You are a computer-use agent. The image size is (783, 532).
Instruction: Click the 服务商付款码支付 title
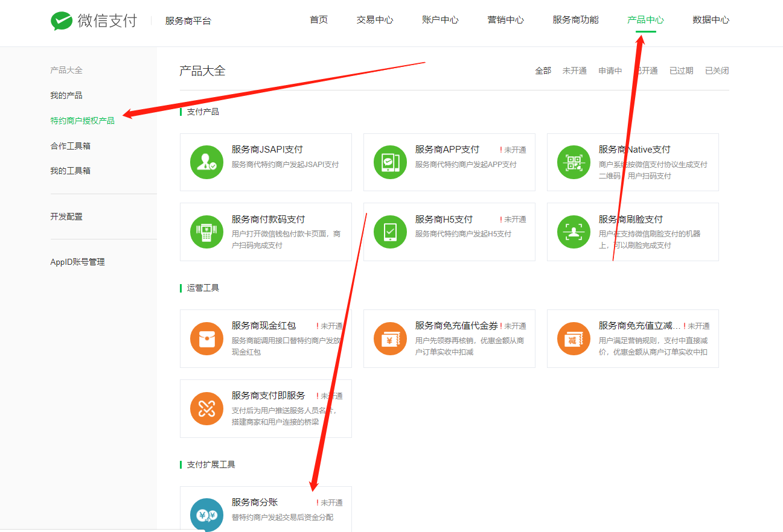(x=268, y=220)
